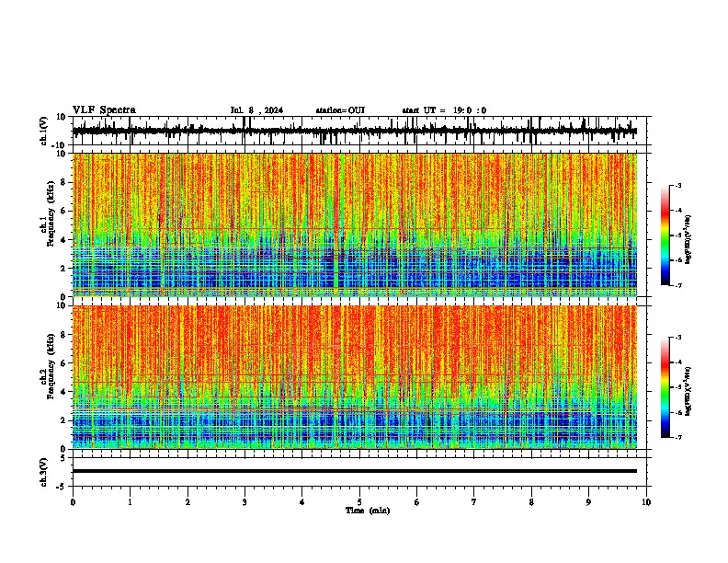Click the ch.1 spectrogram panel

pos(355,224)
